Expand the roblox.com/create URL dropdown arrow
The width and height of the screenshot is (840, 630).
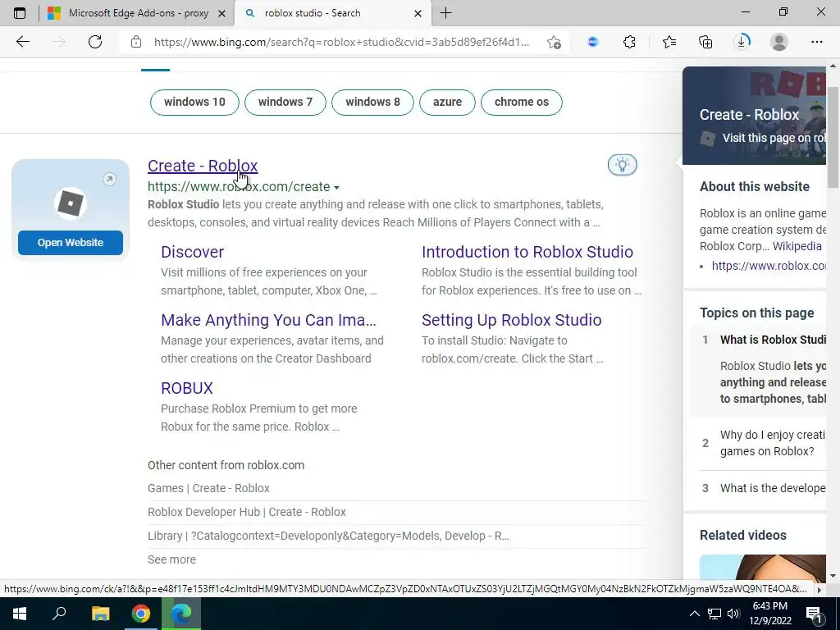[x=336, y=188]
